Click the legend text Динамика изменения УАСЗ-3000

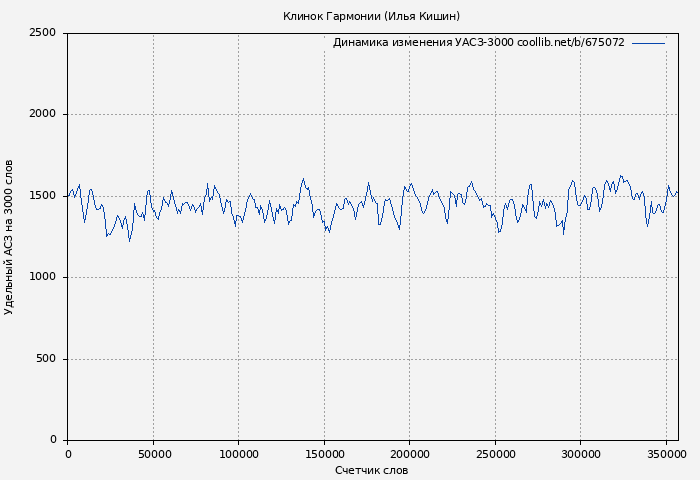[423, 43]
